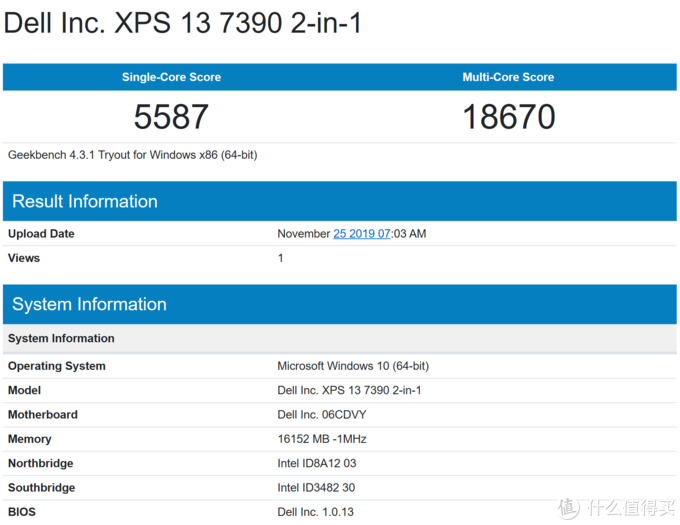680x525 pixels.
Task: Select the Single-Core Score header
Action: pyautogui.click(x=171, y=77)
